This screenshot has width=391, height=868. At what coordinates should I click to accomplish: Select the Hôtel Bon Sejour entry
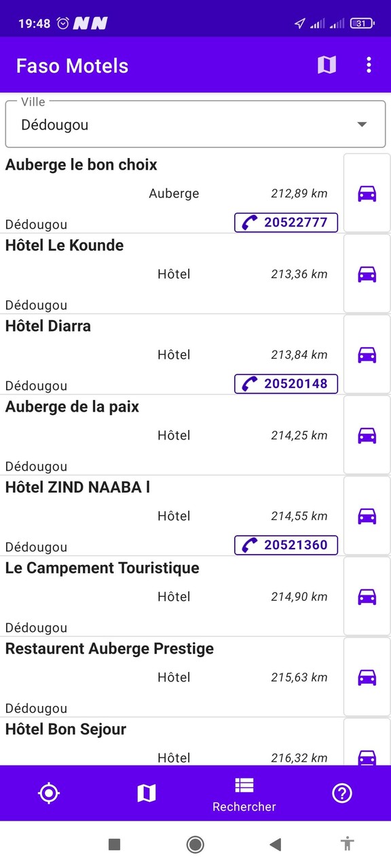pos(65,729)
